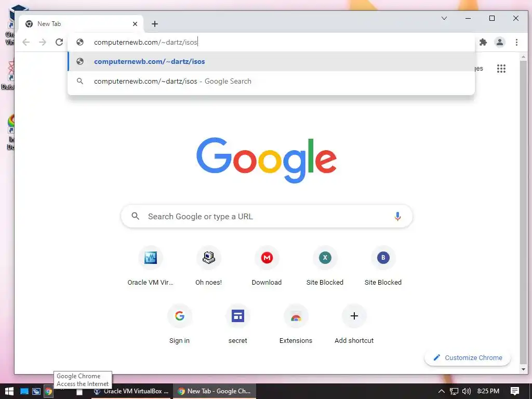This screenshot has height=399, width=532.
Task: Open a new tab with the plus button
Action: [155, 24]
